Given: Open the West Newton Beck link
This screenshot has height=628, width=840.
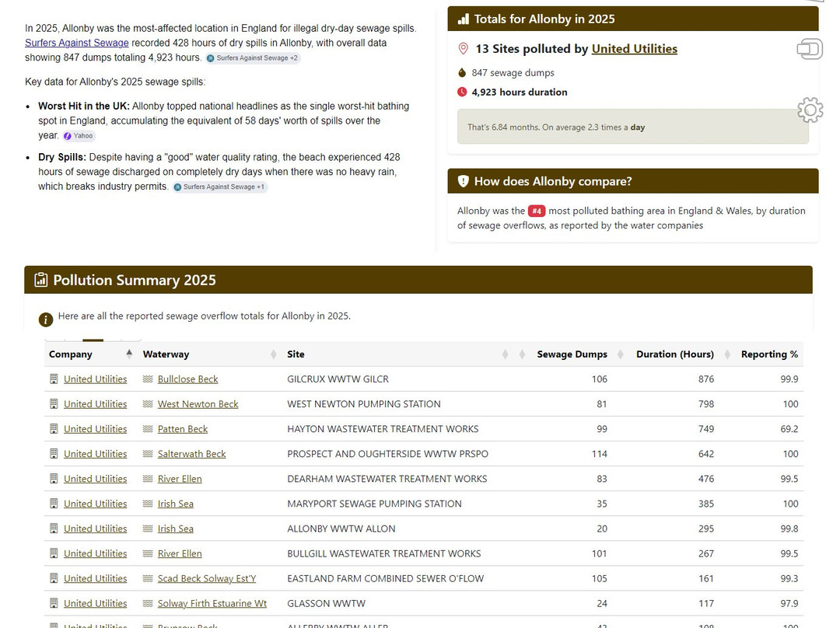Looking at the screenshot, I should click(x=198, y=404).
